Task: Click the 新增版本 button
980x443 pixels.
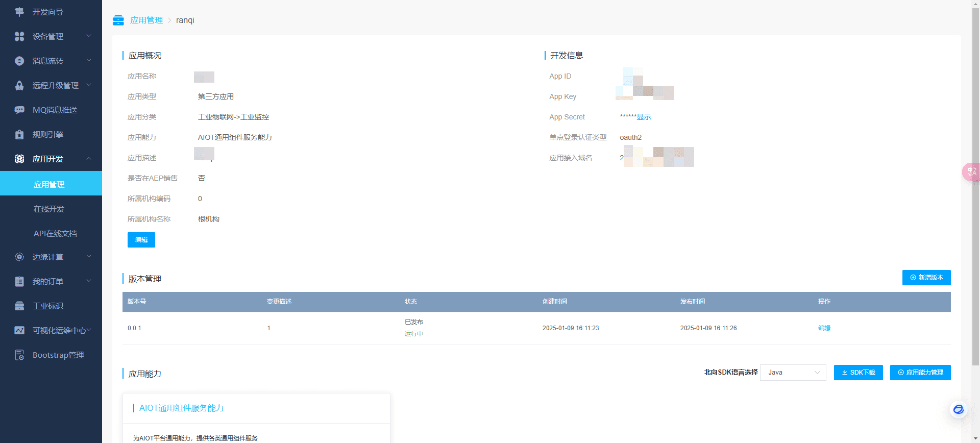Action: coord(926,278)
